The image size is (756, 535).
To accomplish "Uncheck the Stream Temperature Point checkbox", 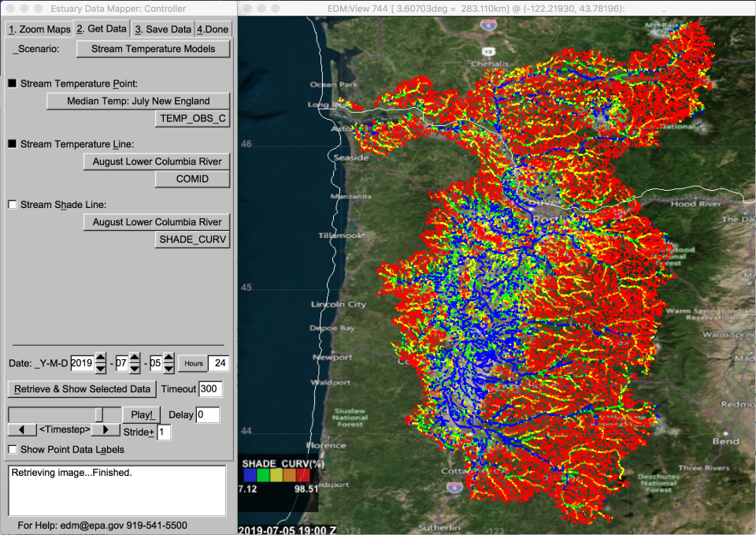I will (13, 84).
